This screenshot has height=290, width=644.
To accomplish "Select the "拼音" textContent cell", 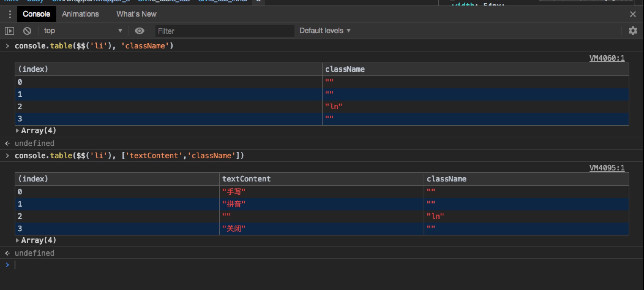I will pyautogui.click(x=321, y=204).
